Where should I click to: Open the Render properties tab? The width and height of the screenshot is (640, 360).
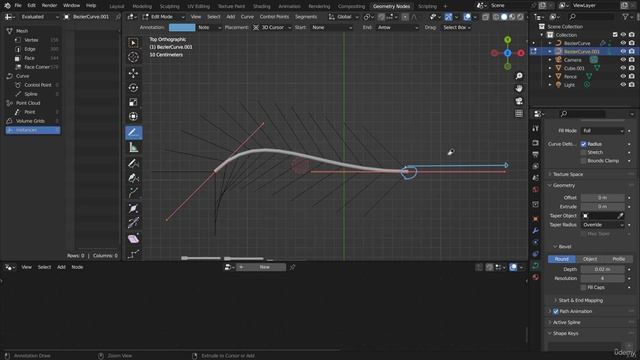[536, 143]
